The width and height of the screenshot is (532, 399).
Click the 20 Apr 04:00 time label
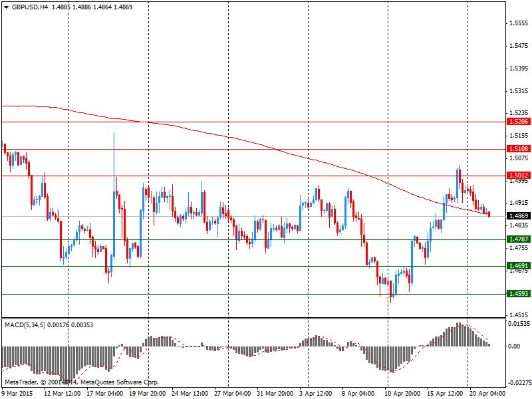click(x=487, y=394)
